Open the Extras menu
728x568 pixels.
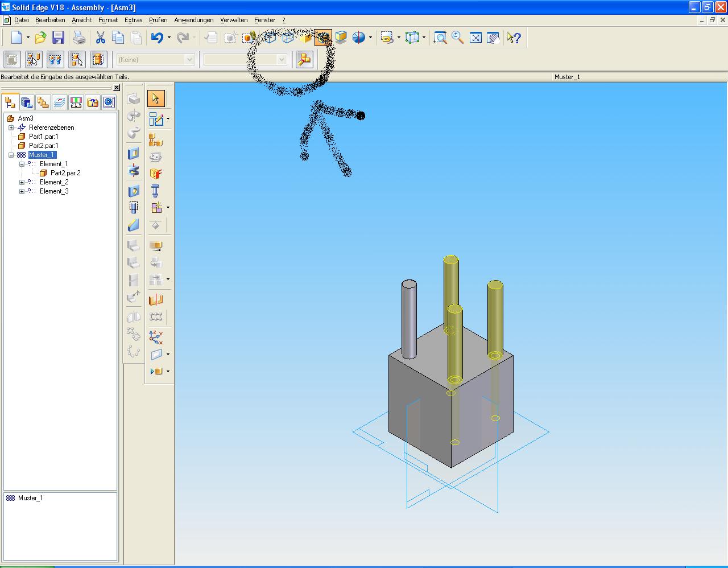tap(134, 20)
